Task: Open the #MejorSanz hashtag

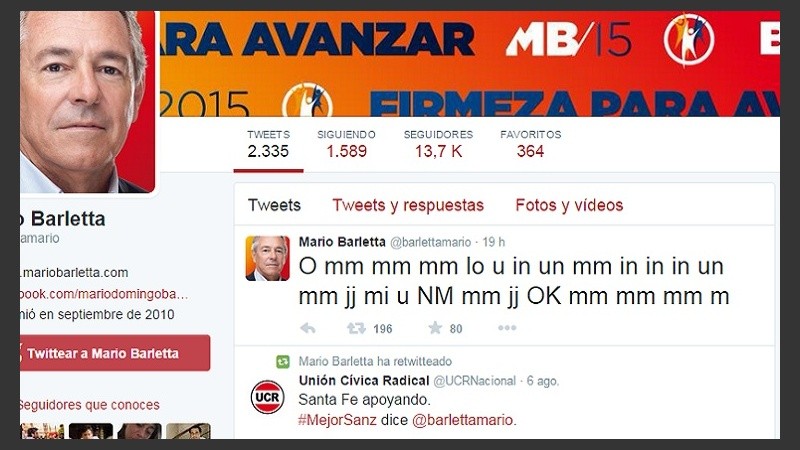Action: pos(337,420)
